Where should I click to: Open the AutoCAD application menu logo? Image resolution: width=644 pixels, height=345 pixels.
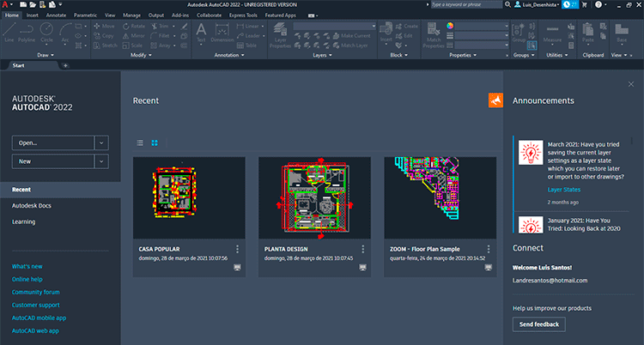pyautogui.click(x=5, y=4)
